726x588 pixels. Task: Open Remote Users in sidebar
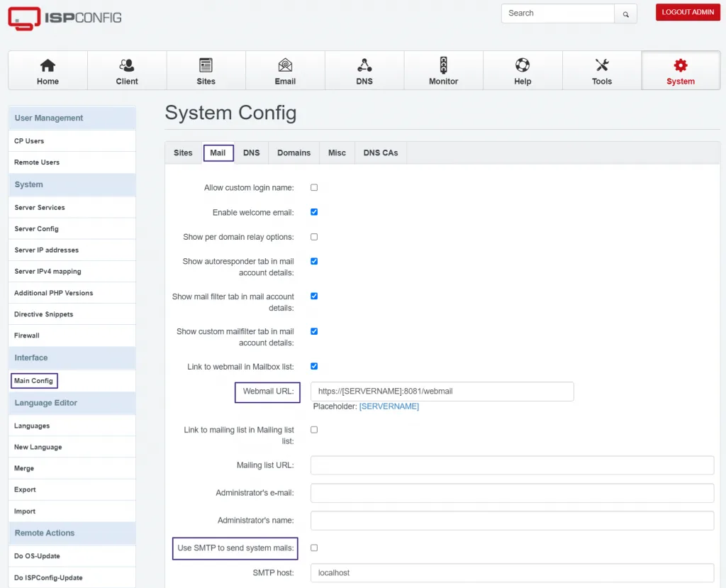[72, 162]
